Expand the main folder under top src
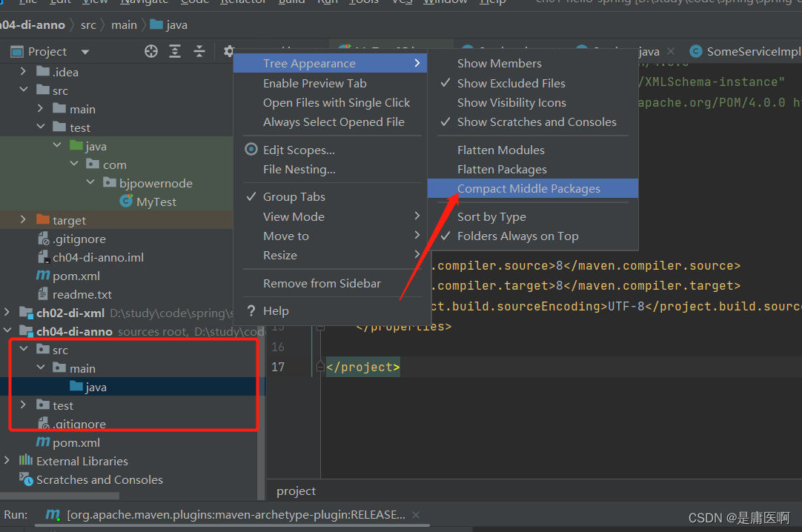The width and height of the screenshot is (802, 532). click(40, 108)
